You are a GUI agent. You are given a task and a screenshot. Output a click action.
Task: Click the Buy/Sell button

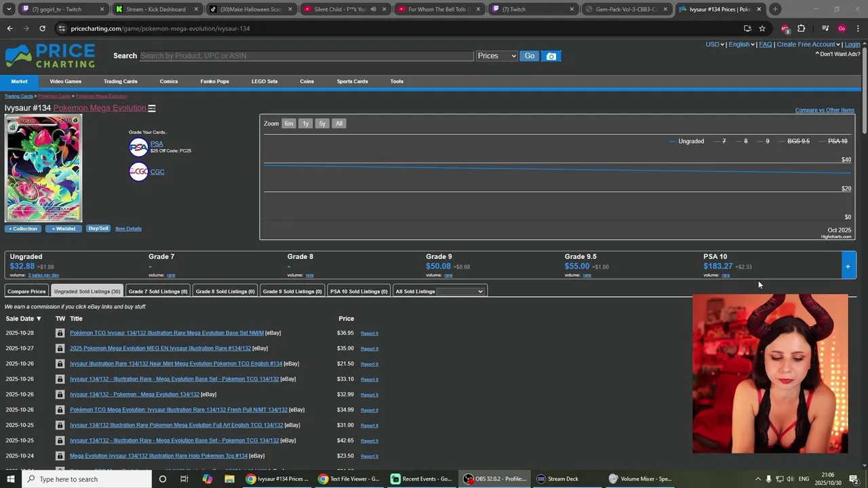98,228
